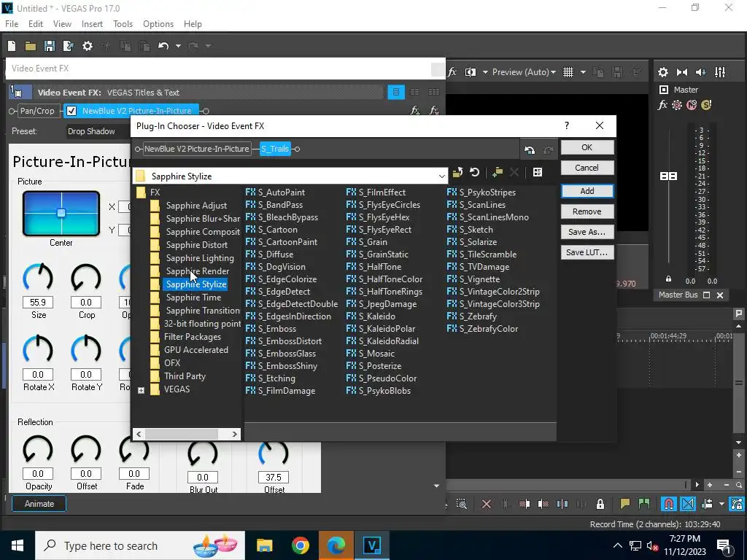
Task: Open the Sapphire Stylize folder dropdown
Action: [x=441, y=176]
